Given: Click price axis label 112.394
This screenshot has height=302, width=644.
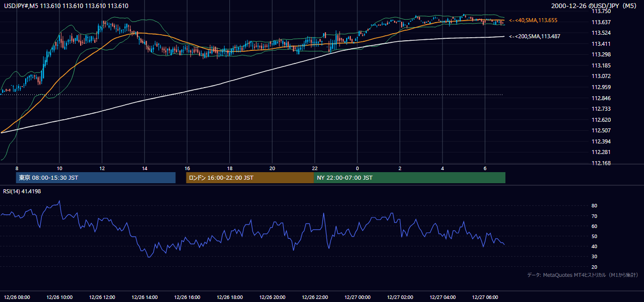Looking at the screenshot, I should pyautogui.click(x=602, y=141).
